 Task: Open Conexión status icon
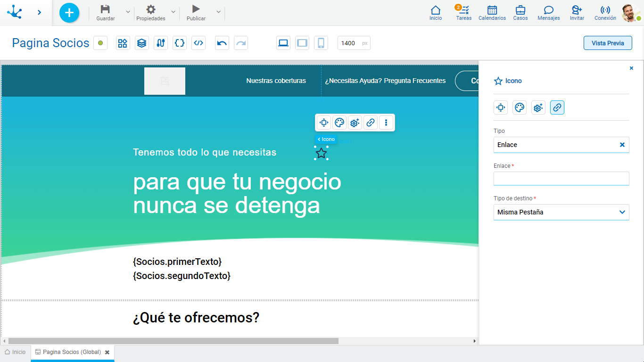[x=605, y=13]
